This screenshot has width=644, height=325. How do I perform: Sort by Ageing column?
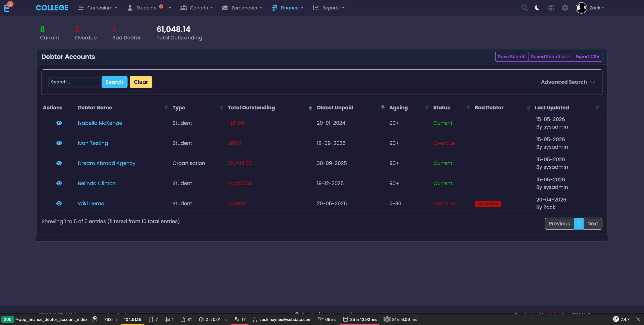[409, 108]
